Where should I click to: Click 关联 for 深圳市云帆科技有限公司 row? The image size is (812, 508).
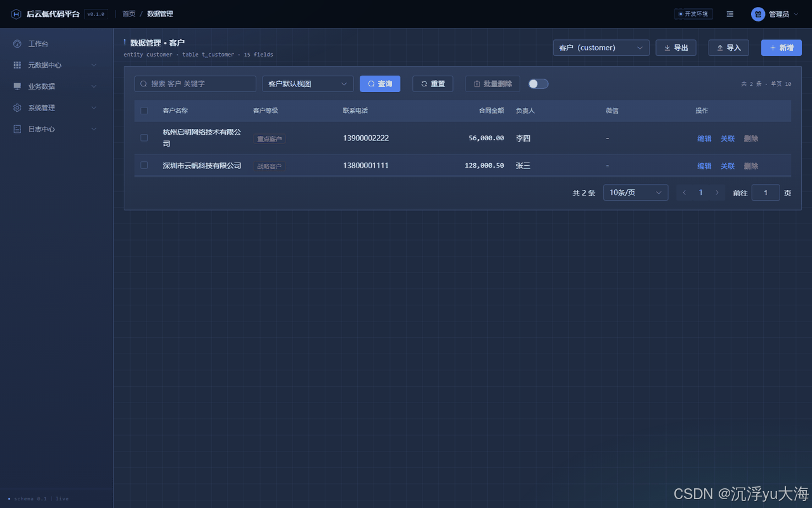(x=728, y=166)
